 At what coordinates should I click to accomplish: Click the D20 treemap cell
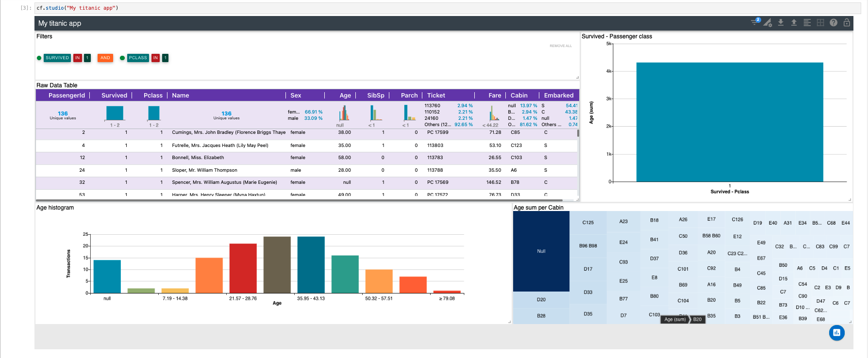tap(541, 300)
